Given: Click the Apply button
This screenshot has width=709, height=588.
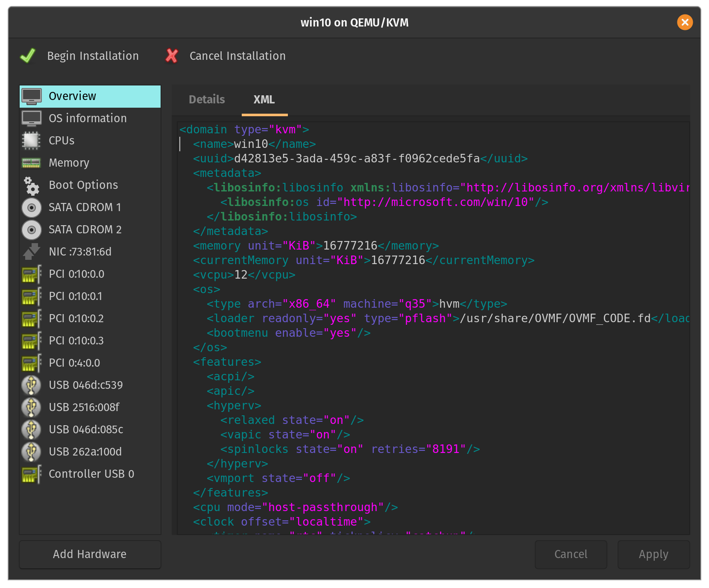Looking at the screenshot, I should 653,554.
